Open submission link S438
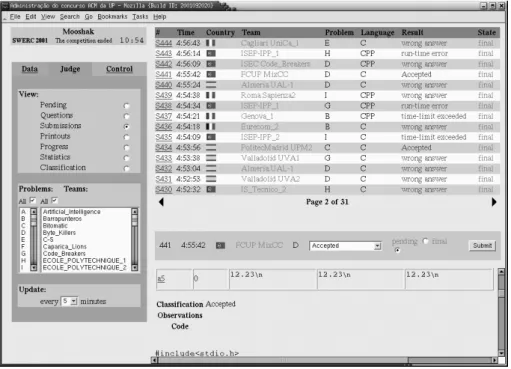This screenshot has height=369, width=511. 164,106
